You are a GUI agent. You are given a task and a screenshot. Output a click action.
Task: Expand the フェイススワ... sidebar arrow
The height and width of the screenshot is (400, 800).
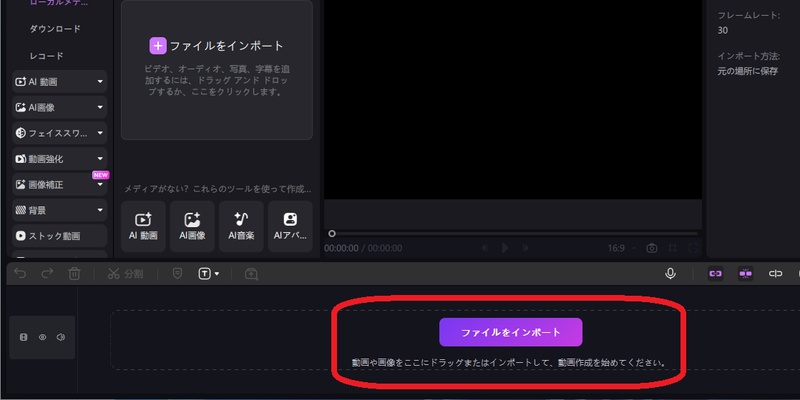point(100,133)
